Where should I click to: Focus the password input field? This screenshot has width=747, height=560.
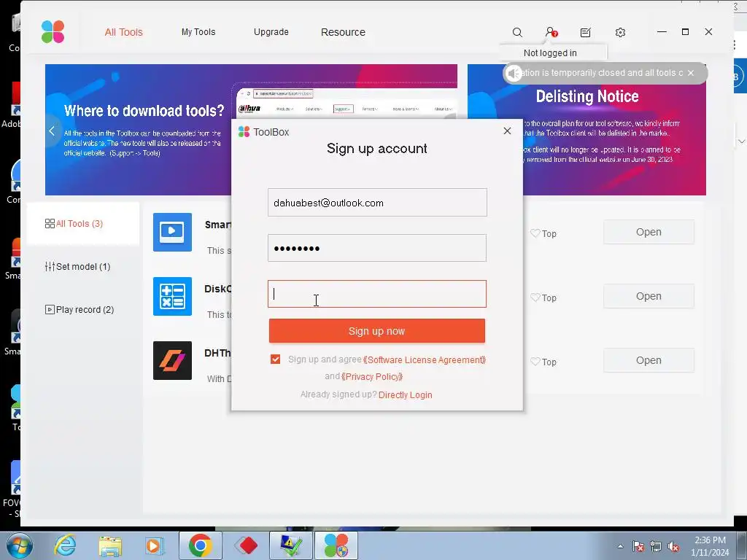tap(377, 248)
